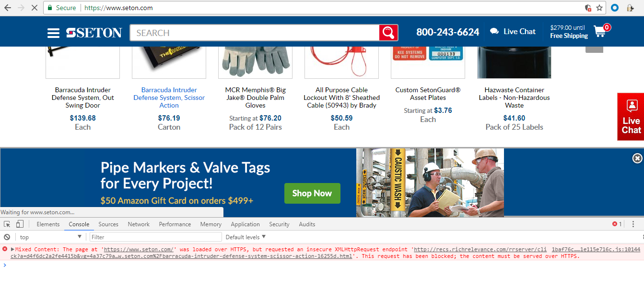Image resolution: width=644 pixels, height=281 pixels.
Task: Close the Pipe Markers banner ad
Action: click(637, 158)
